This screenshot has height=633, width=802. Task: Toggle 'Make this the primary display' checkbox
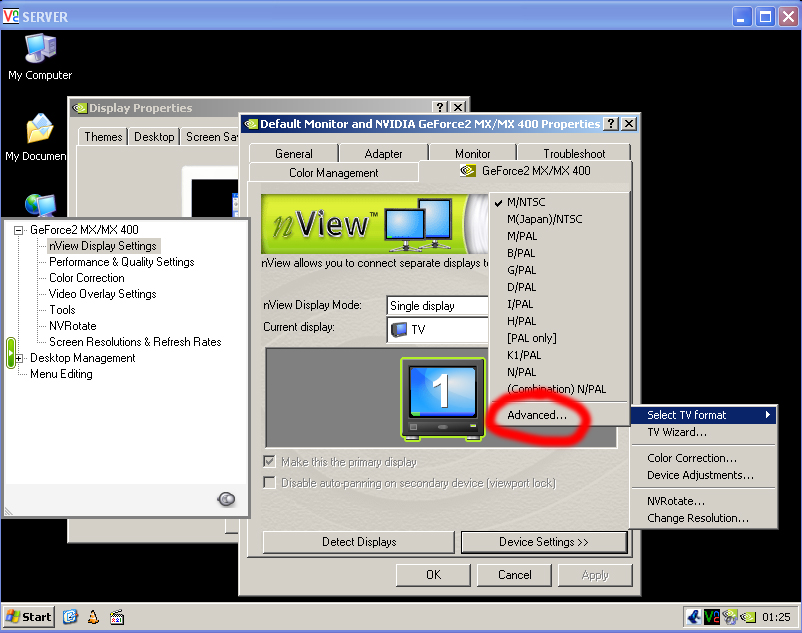[x=269, y=462]
